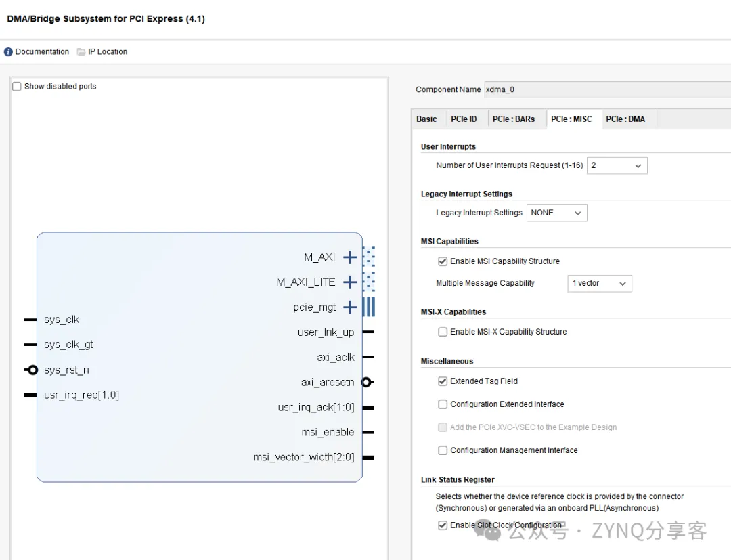The height and width of the screenshot is (560, 731).
Task: Open the Basic tab
Action: [426, 119]
